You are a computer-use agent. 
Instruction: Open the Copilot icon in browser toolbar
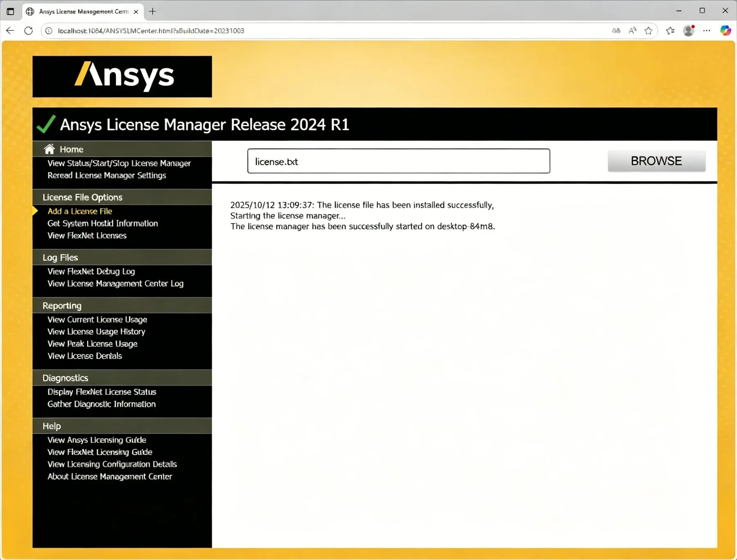726,31
